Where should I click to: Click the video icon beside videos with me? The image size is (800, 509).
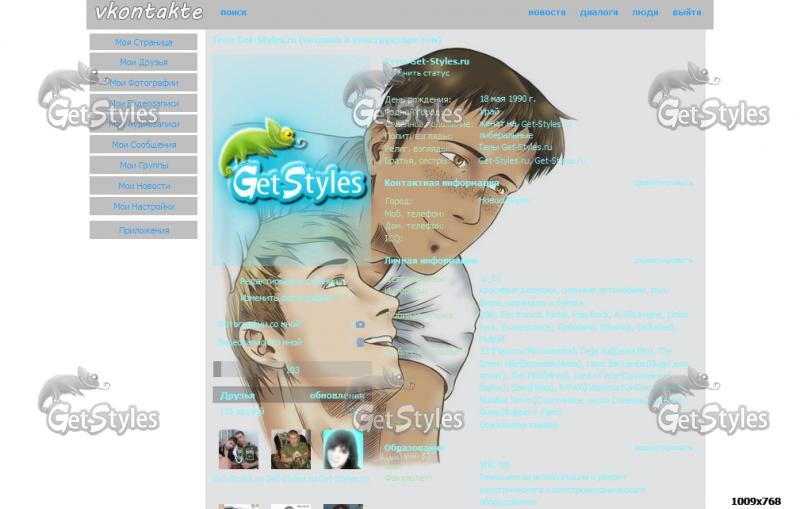tap(360, 342)
